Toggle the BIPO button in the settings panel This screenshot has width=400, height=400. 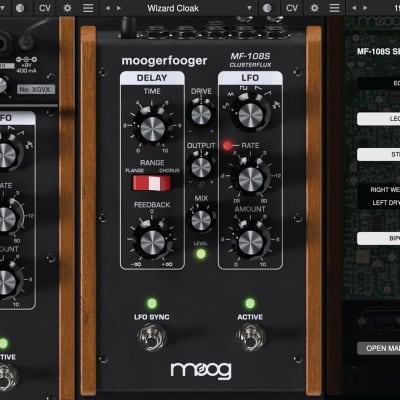378,239
